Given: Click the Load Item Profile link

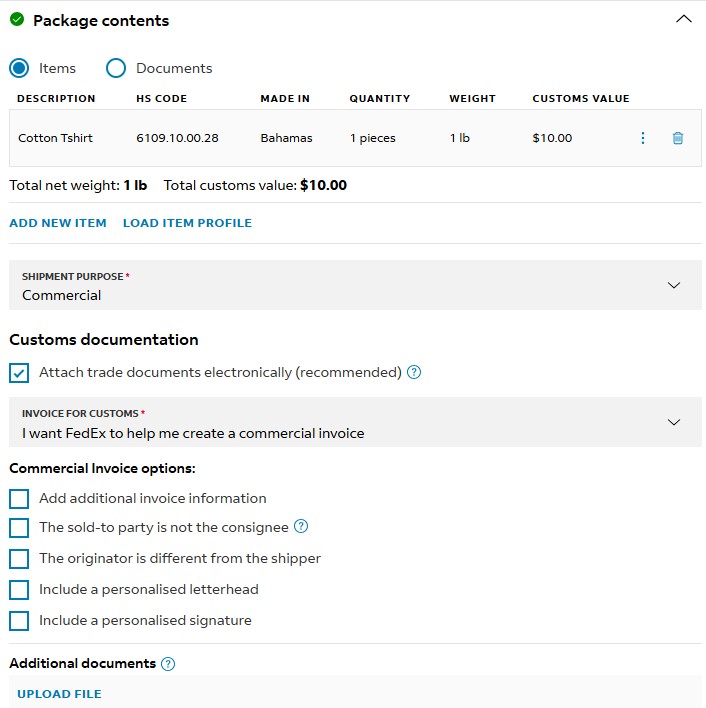Looking at the screenshot, I should 187,223.
